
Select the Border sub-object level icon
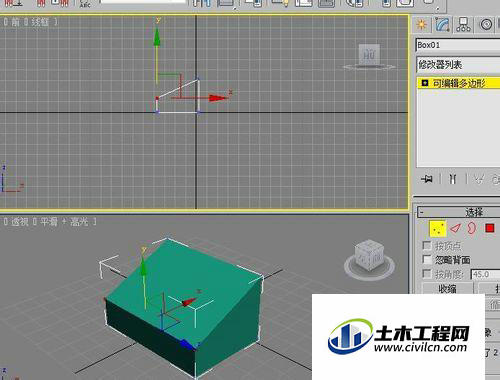(471, 228)
